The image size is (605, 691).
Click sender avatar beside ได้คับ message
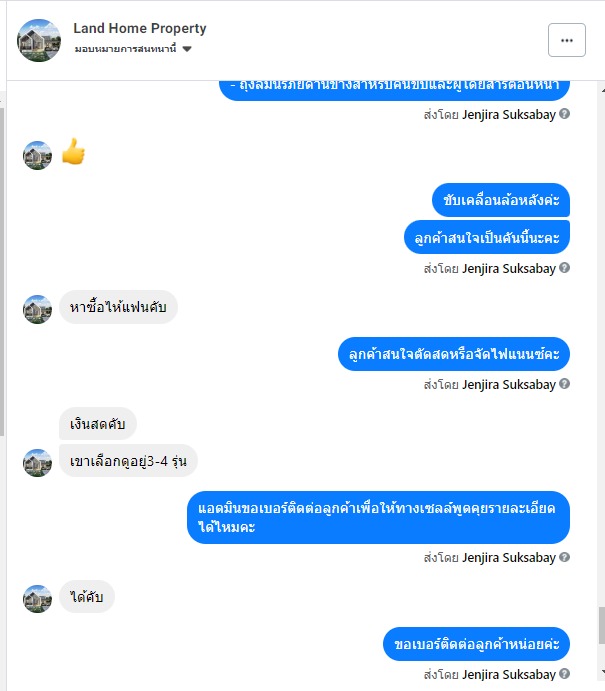click(37, 599)
